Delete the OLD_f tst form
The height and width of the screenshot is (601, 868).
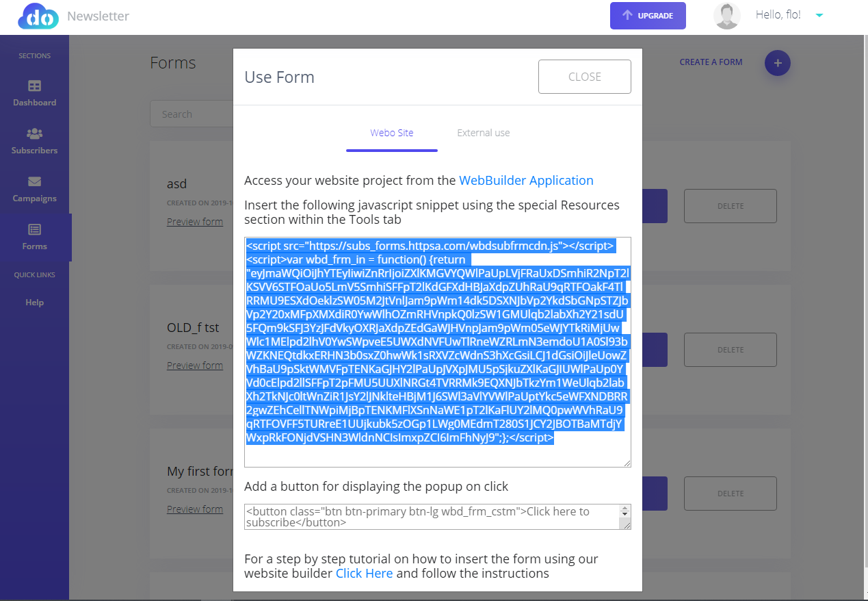tap(731, 350)
